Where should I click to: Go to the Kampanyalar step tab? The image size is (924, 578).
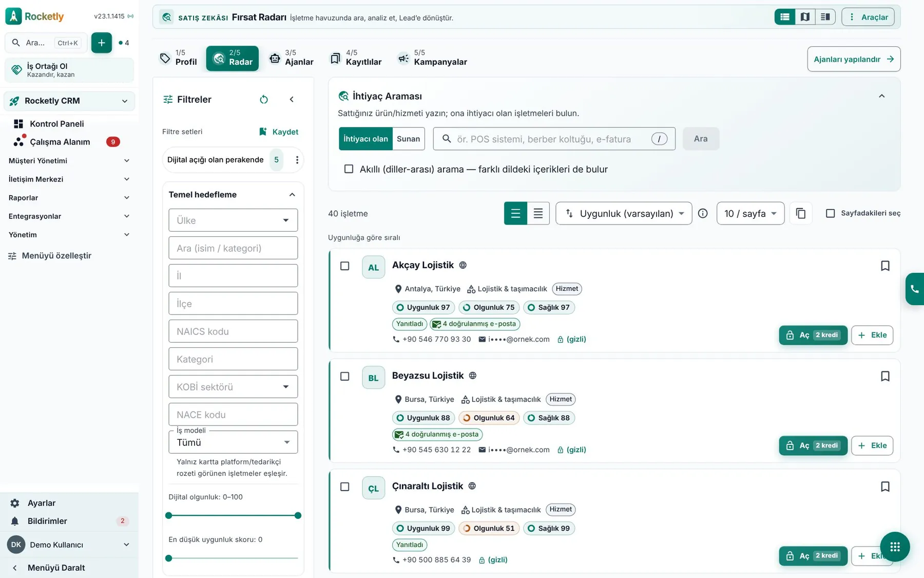(x=432, y=58)
